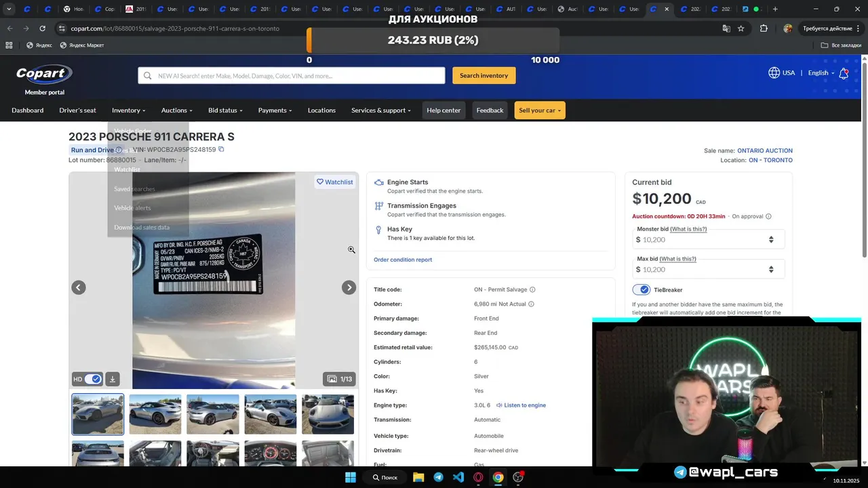Click the Copart logo
The width and height of the screenshot is (868, 488).
pos(44,74)
